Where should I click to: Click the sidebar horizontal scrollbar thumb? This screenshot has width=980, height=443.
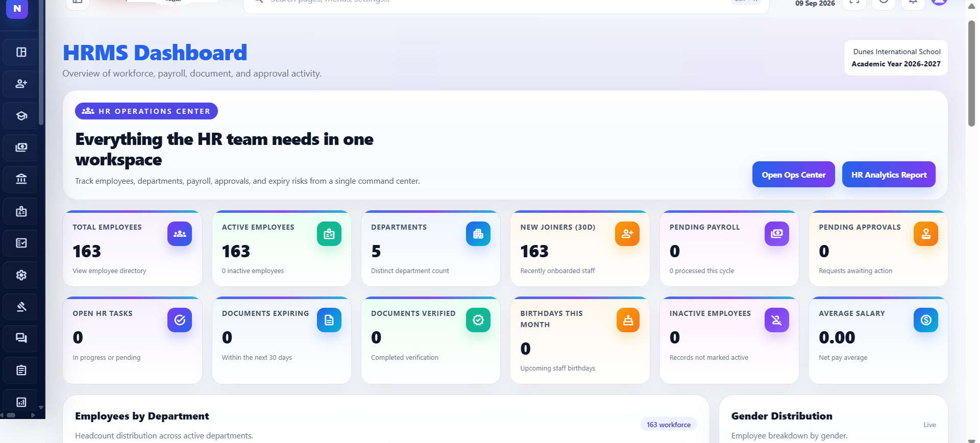tap(11, 415)
